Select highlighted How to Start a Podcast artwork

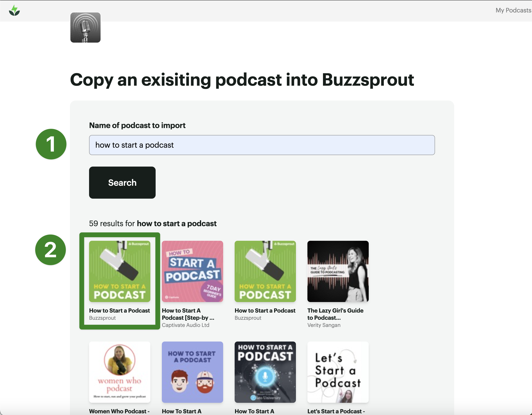coord(120,271)
